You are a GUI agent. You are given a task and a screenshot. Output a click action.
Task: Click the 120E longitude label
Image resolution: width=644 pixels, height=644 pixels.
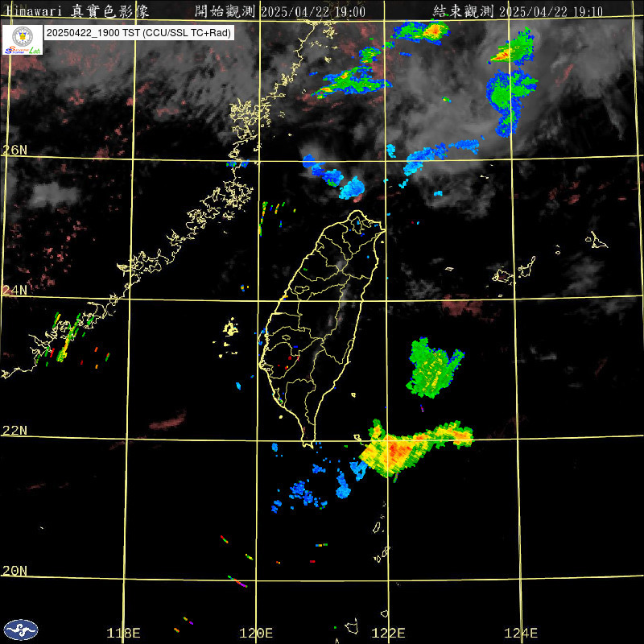[256, 633]
